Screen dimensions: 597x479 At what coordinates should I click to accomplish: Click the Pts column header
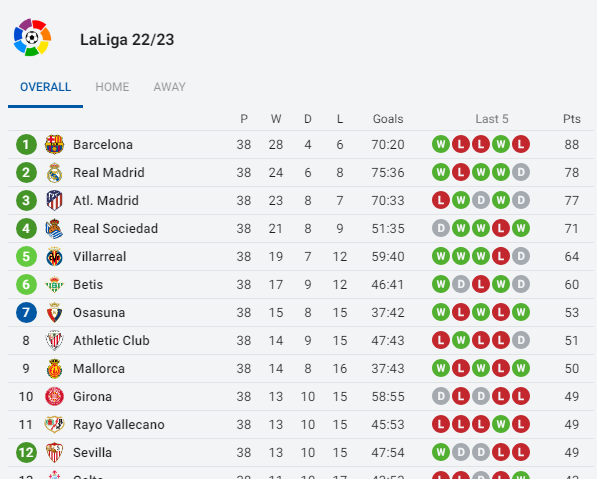tap(571, 119)
